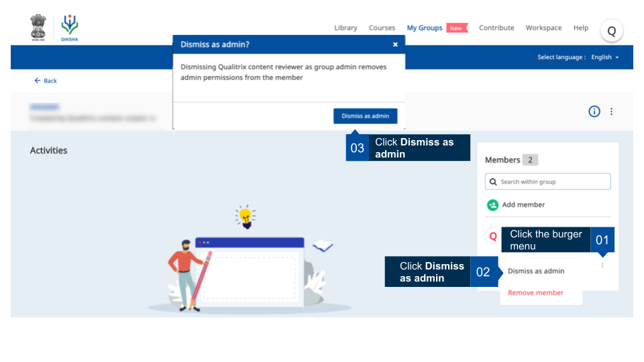The height and width of the screenshot is (362, 644).
Task: Click the green Add member icon
Action: coord(492,204)
